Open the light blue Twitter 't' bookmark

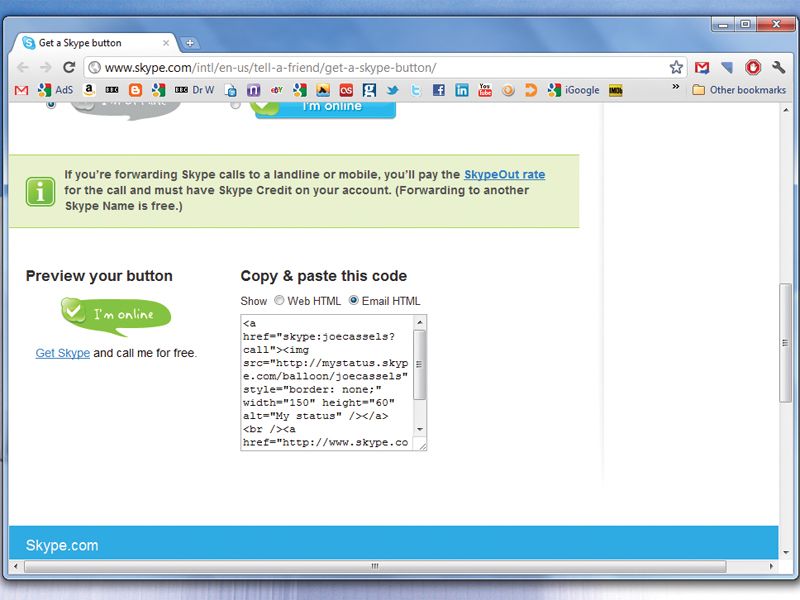point(416,90)
